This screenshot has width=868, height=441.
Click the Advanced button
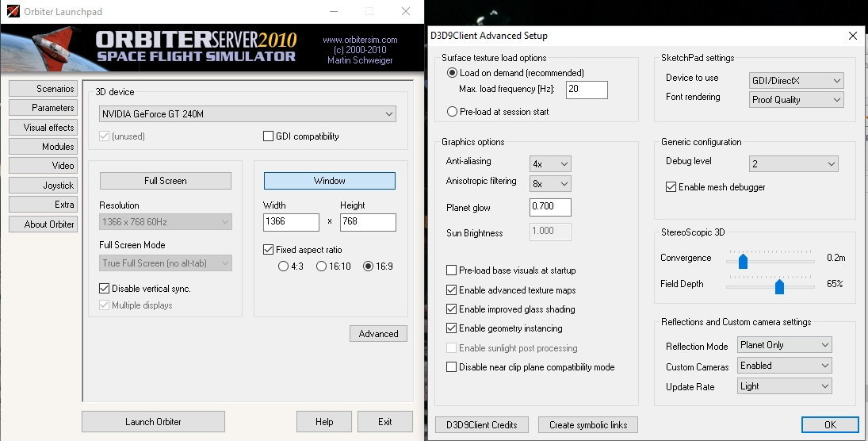[379, 333]
